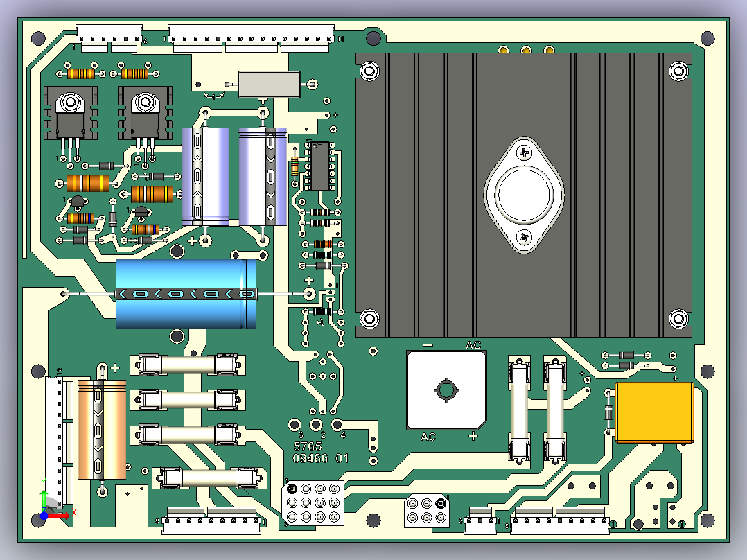Select the red X axis arrow
Viewport: 747px width, 560px height.
point(60,515)
